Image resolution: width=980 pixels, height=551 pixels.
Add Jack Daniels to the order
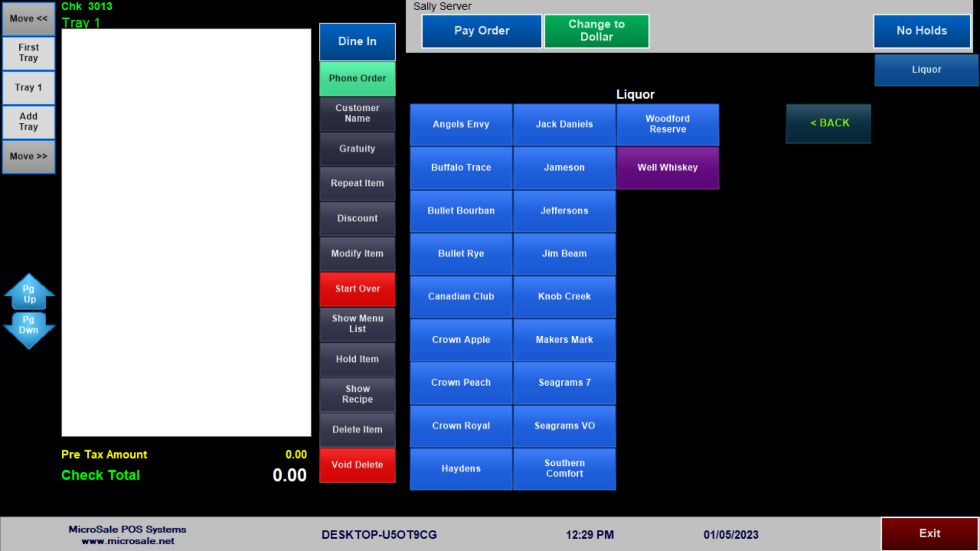[564, 124]
